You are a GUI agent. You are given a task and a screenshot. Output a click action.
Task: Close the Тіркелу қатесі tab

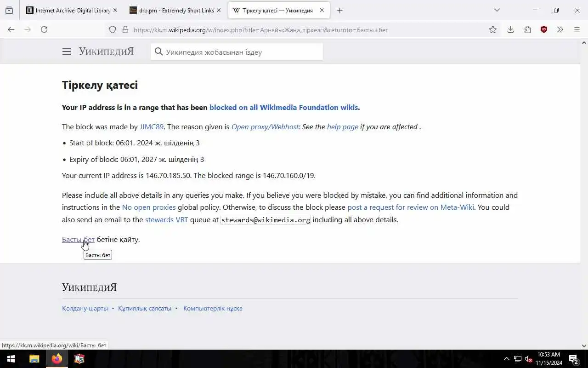pos(322,10)
